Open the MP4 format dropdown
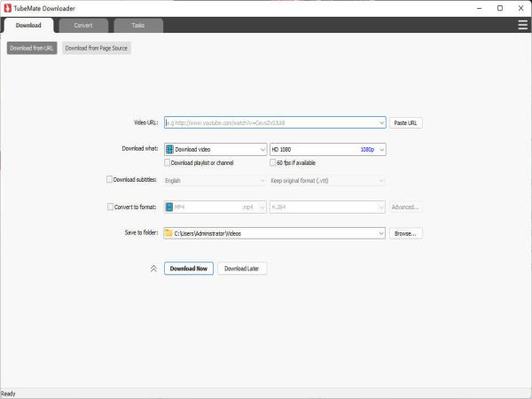Screen dimensions: 532x399 click(215, 207)
